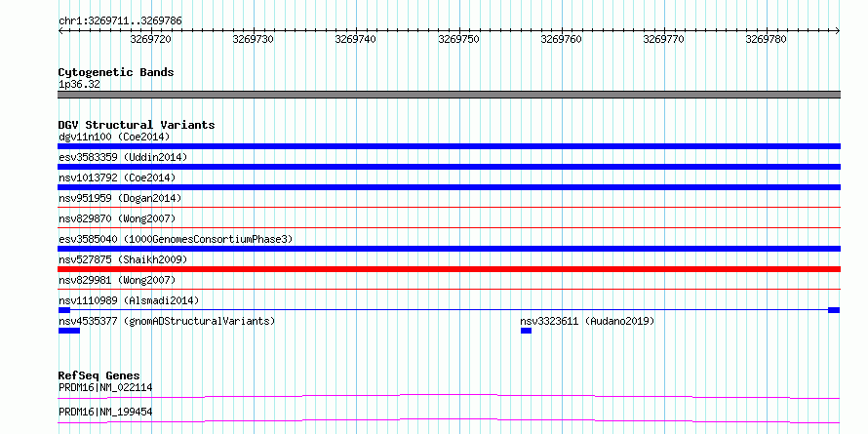Click the Cytogenetic Bands track title
The image size is (868, 434).
tap(116, 72)
